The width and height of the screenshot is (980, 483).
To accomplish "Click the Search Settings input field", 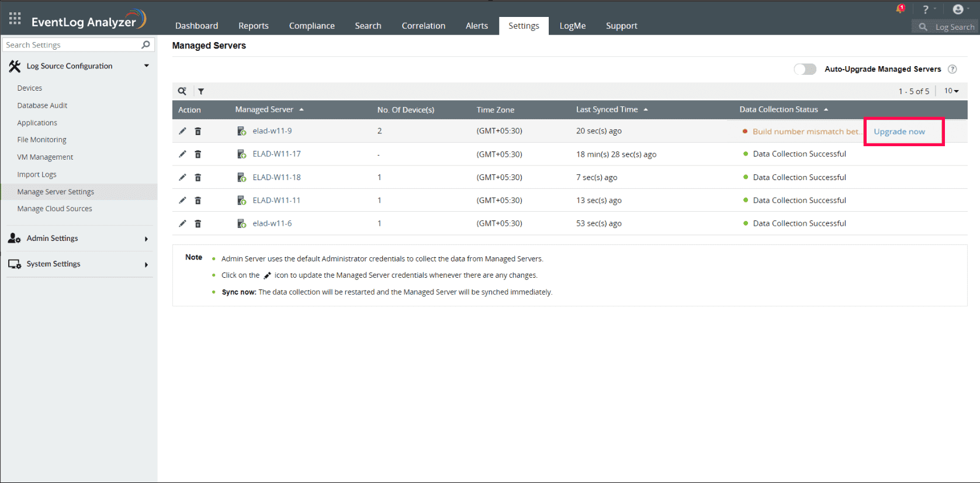I will pyautogui.click(x=71, y=45).
